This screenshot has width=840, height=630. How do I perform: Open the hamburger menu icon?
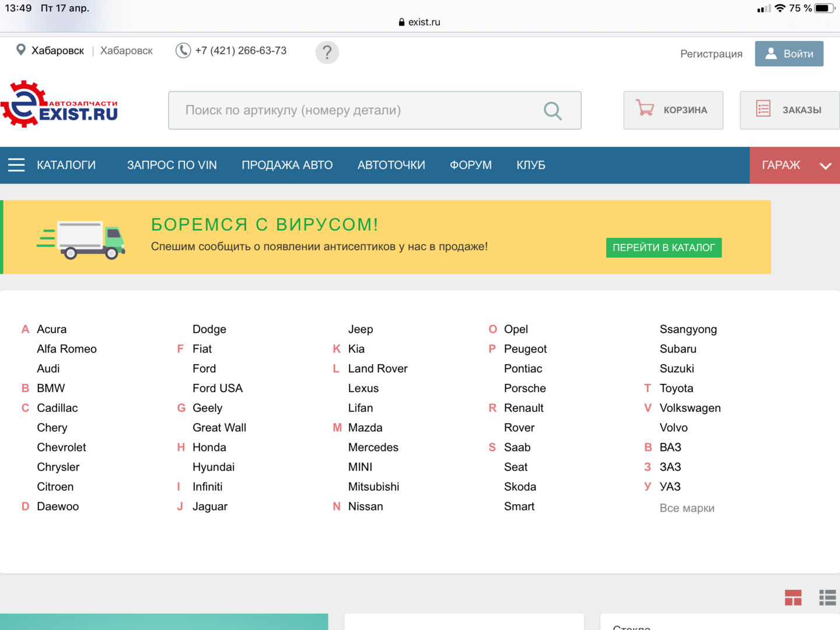click(16, 165)
